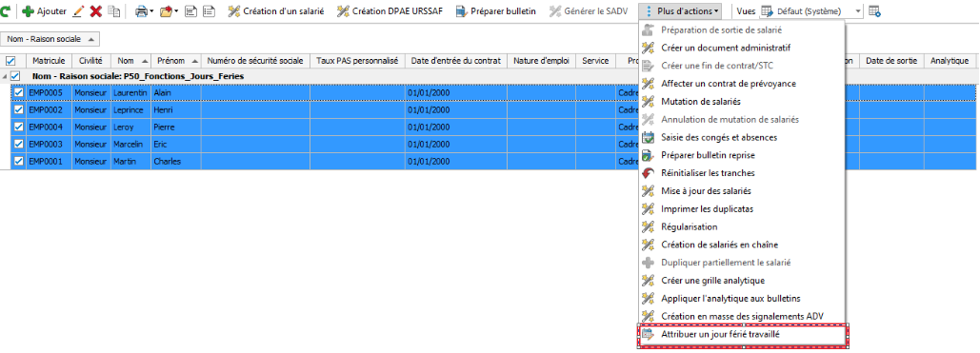980x353 pixels.
Task: Uncheck the EMP0005 row checkbox
Action: (19, 92)
